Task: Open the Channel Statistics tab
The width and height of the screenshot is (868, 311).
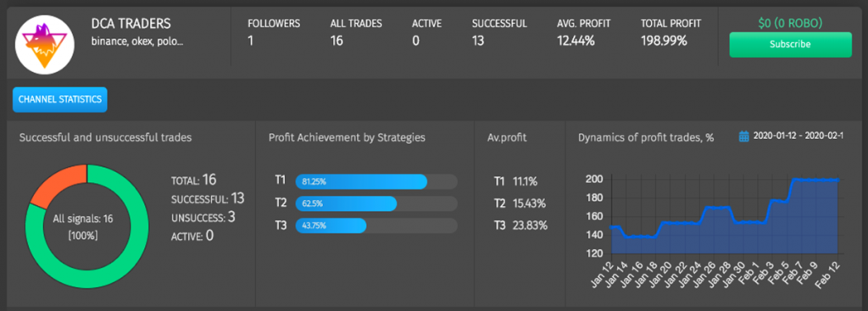Action: tap(60, 100)
